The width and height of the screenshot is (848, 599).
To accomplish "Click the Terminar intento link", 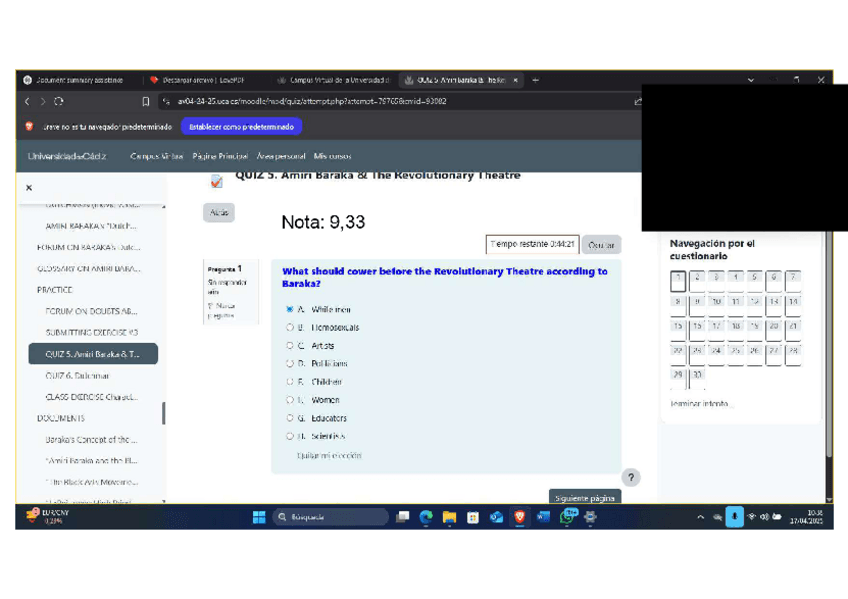I will click(x=701, y=404).
